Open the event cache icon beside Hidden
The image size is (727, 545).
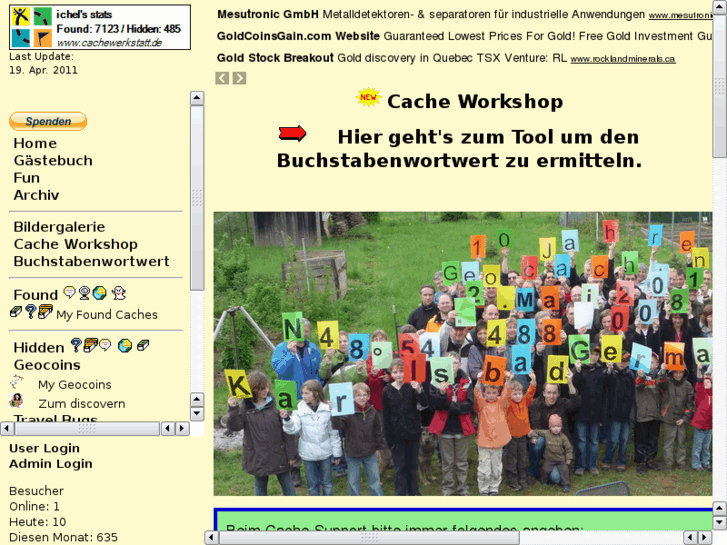pos(105,345)
